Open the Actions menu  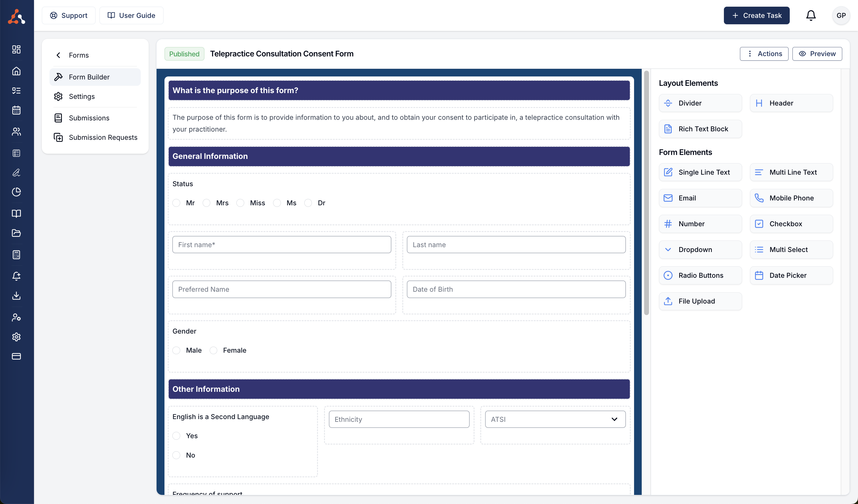pos(764,54)
